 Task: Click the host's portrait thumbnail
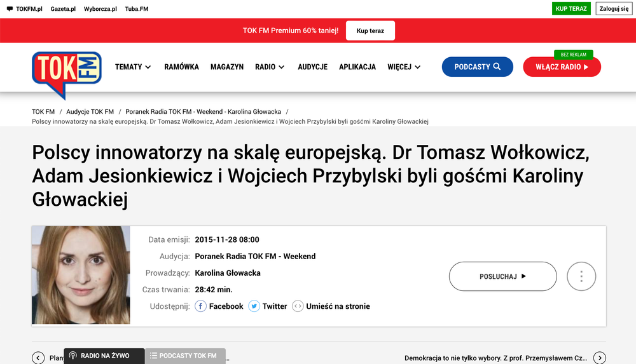[81, 275]
